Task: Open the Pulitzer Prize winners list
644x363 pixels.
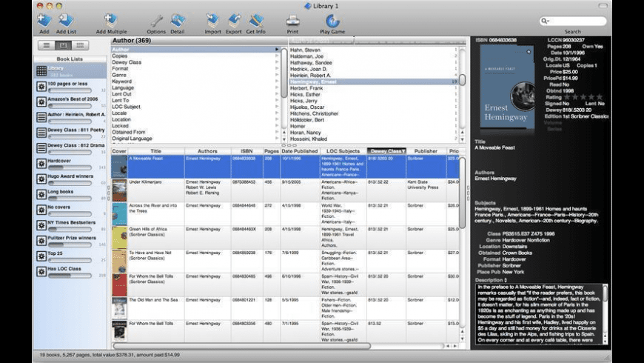Action: 72,238
